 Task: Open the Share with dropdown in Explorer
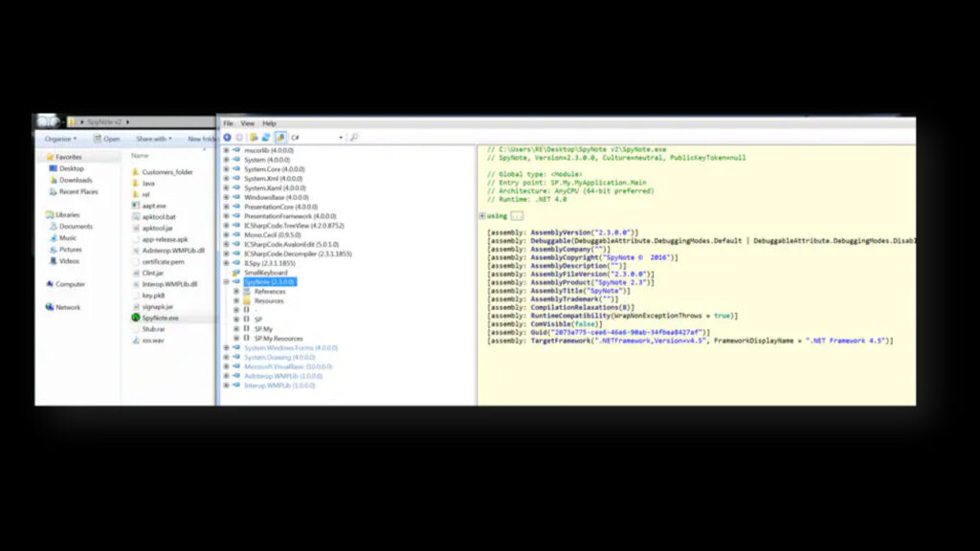pyautogui.click(x=154, y=139)
